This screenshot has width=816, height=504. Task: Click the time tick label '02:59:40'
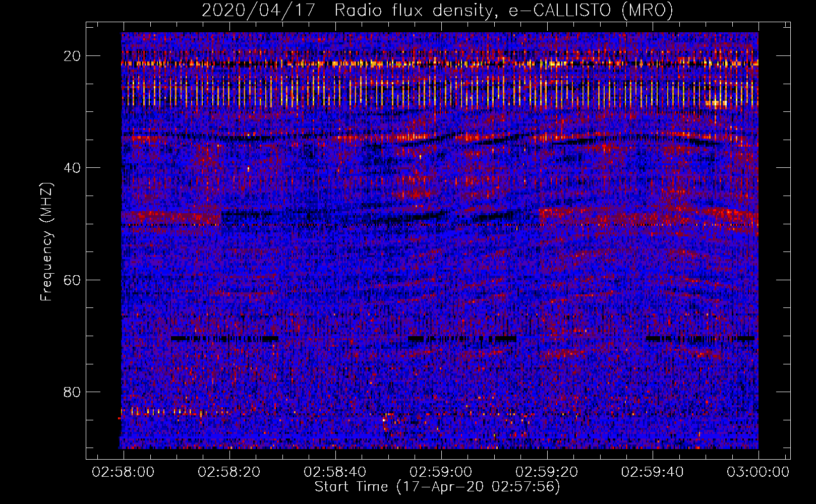[653, 472]
